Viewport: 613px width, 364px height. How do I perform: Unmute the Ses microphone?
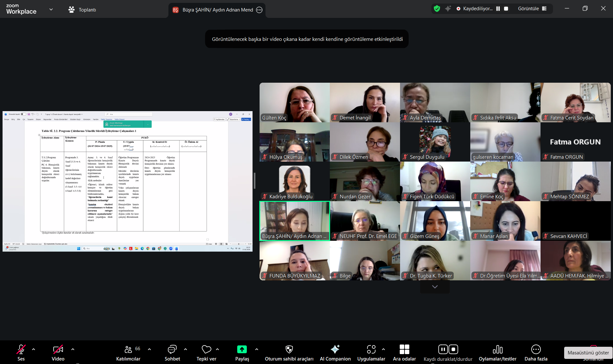(21, 349)
